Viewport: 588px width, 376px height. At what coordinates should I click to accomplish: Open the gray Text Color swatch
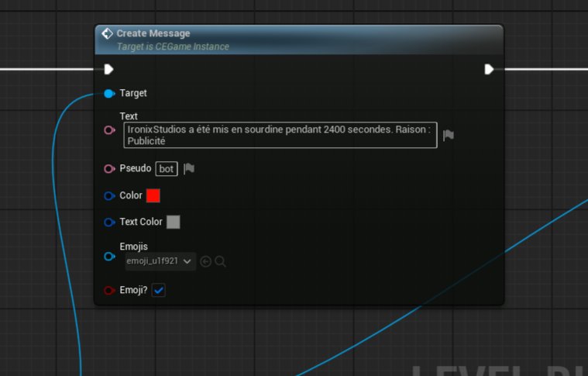(174, 222)
